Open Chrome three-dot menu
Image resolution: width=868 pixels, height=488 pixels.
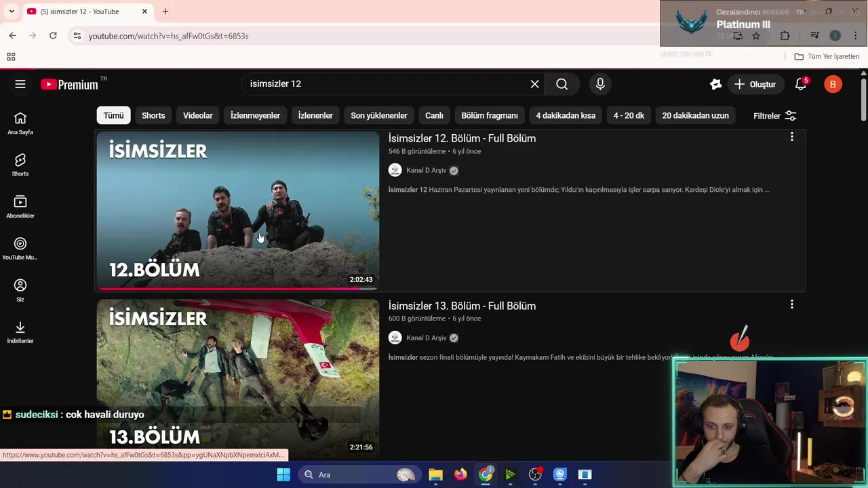(854, 36)
